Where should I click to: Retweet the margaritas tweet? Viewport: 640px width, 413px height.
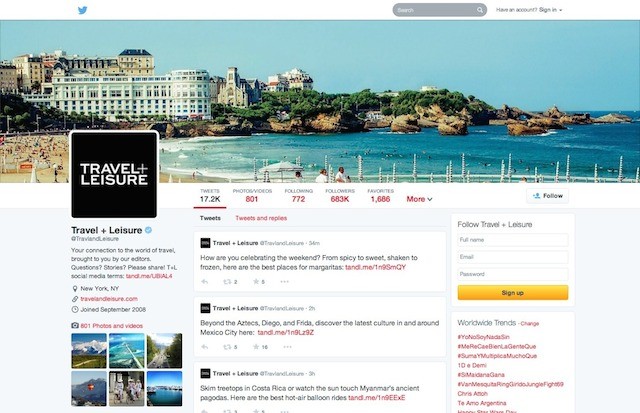click(x=230, y=282)
